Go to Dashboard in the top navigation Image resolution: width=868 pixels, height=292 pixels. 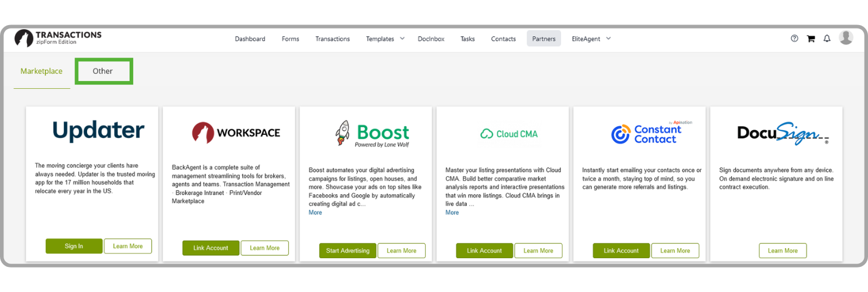250,39
